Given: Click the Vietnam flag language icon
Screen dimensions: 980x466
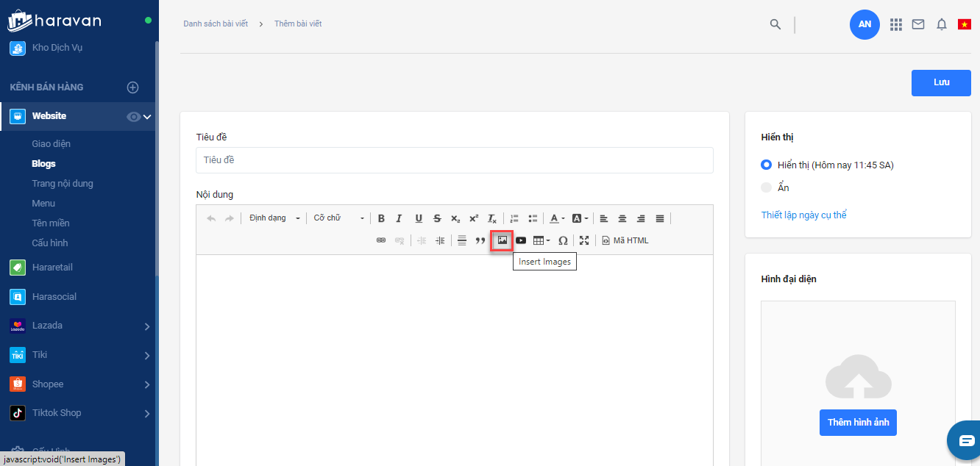Looking at the screenshot, I should 965,24.
